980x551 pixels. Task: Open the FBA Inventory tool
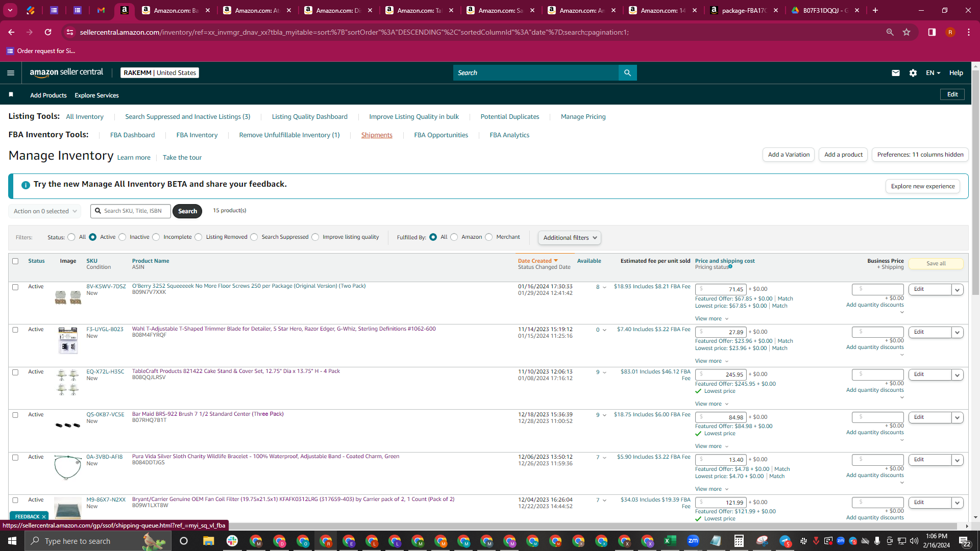coord(197,135)
